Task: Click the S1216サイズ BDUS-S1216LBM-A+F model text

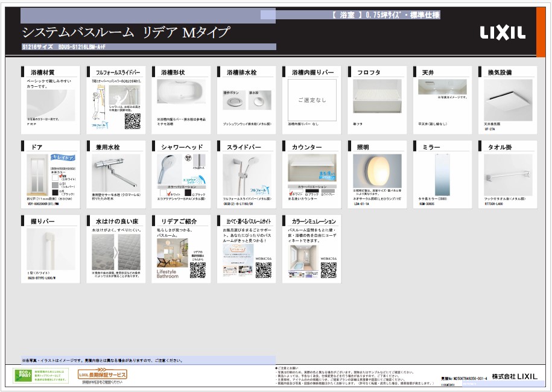Action: coord(64,47)
